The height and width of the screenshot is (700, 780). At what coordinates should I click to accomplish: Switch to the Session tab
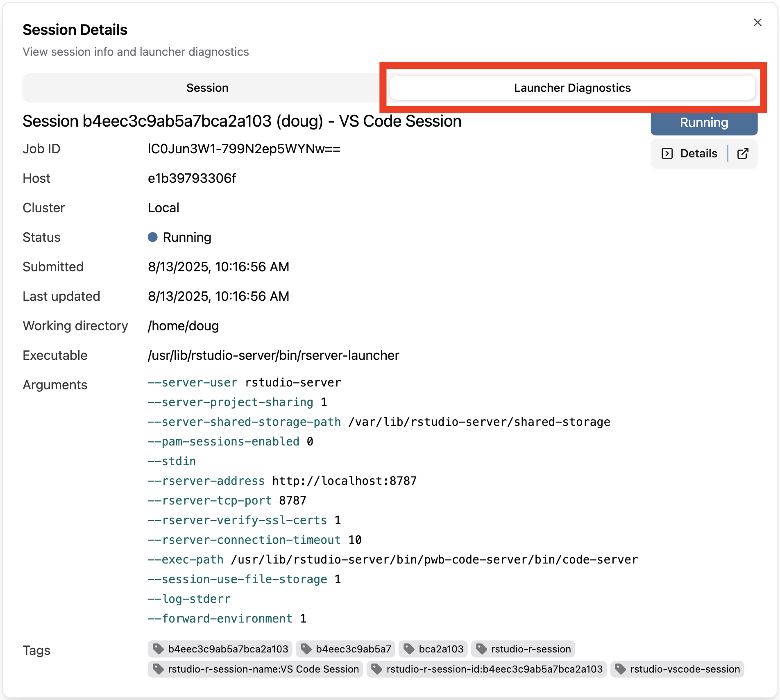click(207, 88)
